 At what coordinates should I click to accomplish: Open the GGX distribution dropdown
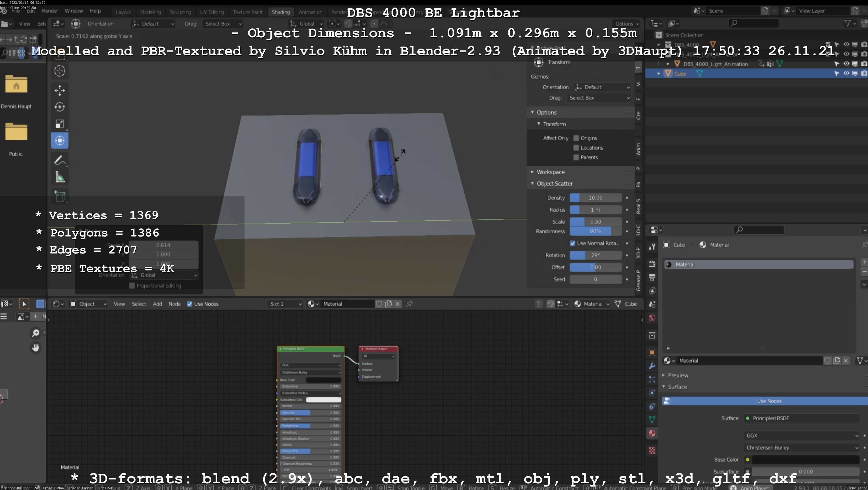pos(801,436)
